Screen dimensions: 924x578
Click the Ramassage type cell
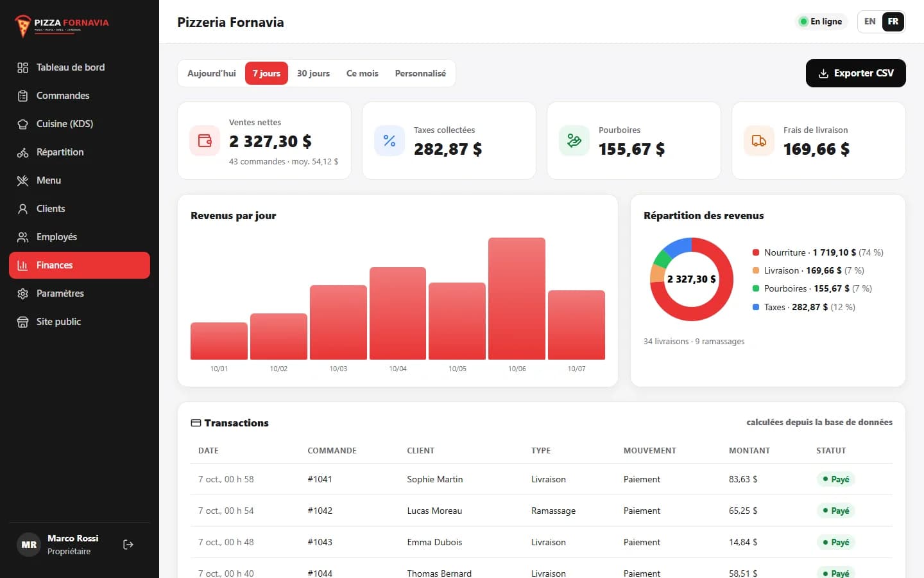(553, 511)
